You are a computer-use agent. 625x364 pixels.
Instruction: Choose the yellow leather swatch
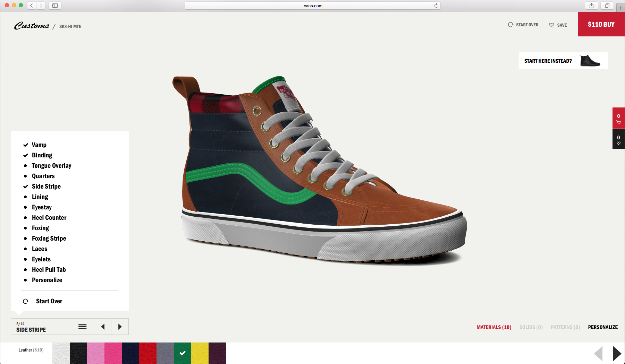tap(200, 353)
